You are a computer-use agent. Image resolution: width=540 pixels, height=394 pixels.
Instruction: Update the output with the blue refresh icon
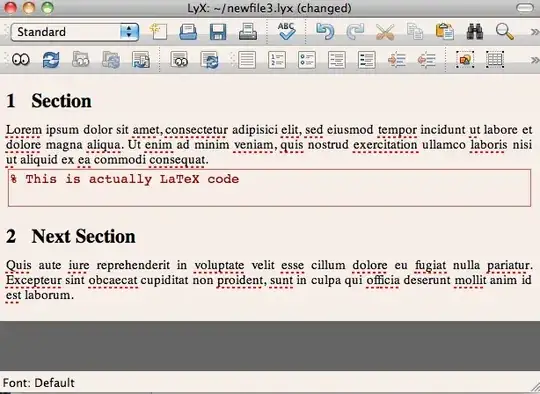pos(51,60)
